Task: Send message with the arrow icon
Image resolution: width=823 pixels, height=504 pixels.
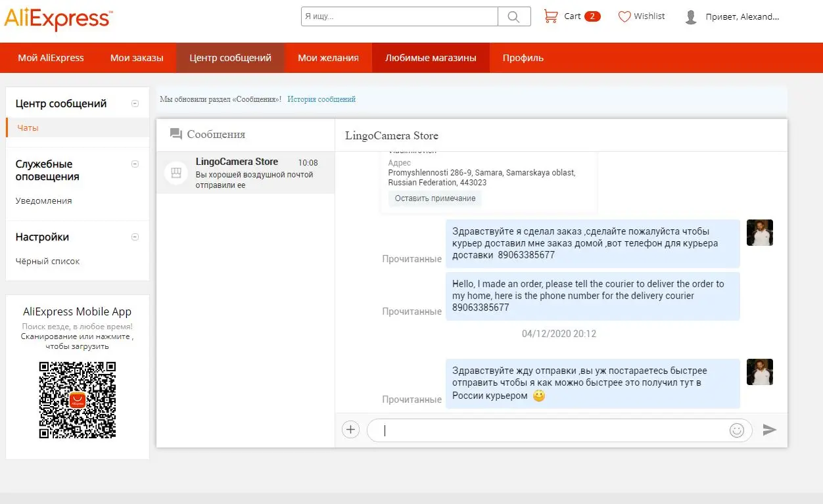Action: tap(770, 430)
